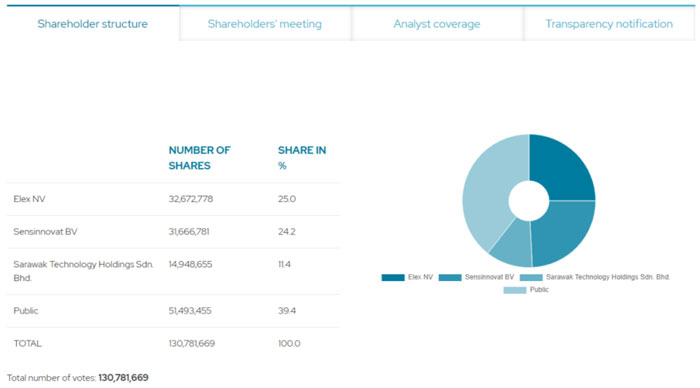700x388 pixels.
Task: Click the Sarawak Technology Holdings legend swatch
Action: [x=531, y=277]
